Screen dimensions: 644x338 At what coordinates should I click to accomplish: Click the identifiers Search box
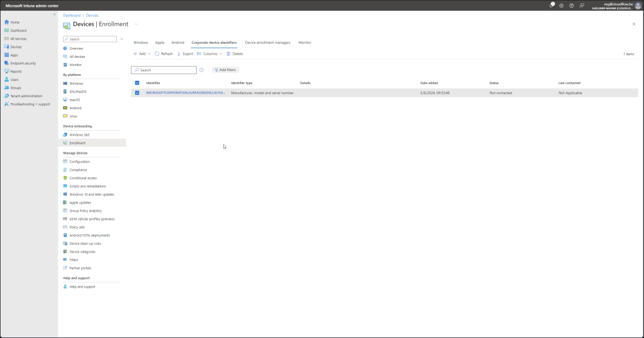[164, 70]
